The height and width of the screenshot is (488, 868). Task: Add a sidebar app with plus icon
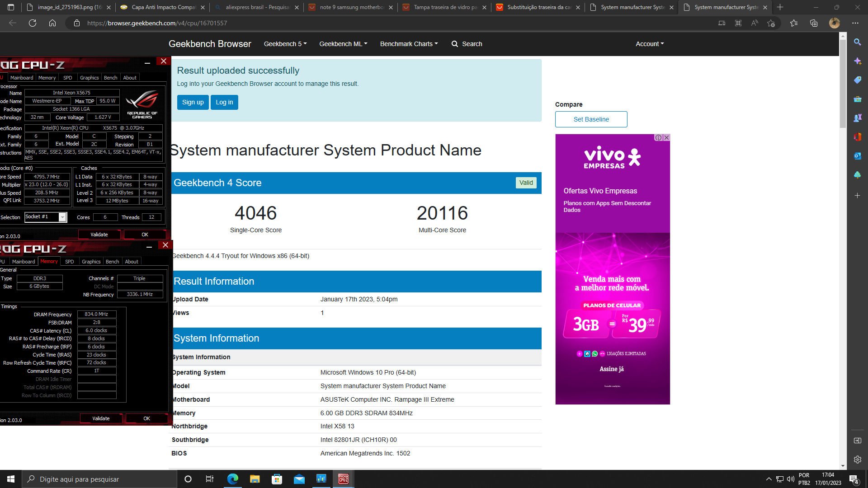click(x=857, y=196)
